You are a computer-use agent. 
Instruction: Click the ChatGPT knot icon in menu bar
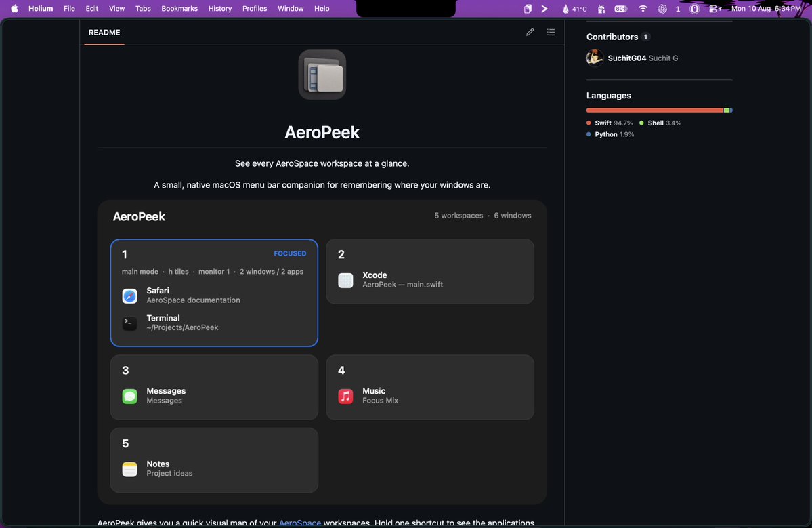(662, 9)
